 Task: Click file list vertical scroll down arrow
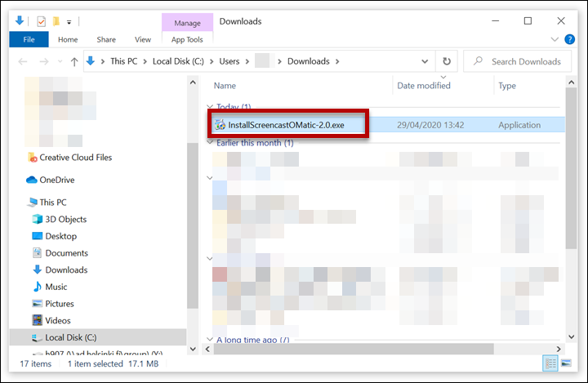pyautogui.click(x=571, y=336)
